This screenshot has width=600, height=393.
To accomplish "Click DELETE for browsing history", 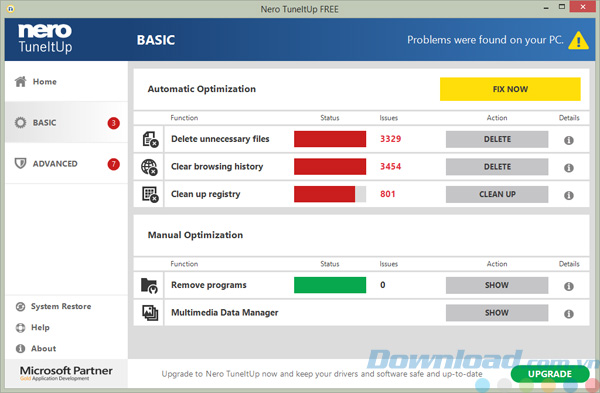I will 497,167.
